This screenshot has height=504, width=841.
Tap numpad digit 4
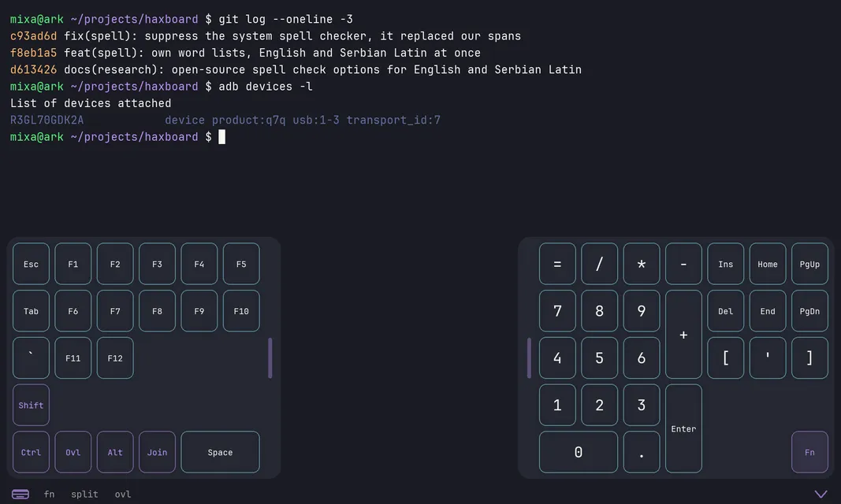[557, 358]
